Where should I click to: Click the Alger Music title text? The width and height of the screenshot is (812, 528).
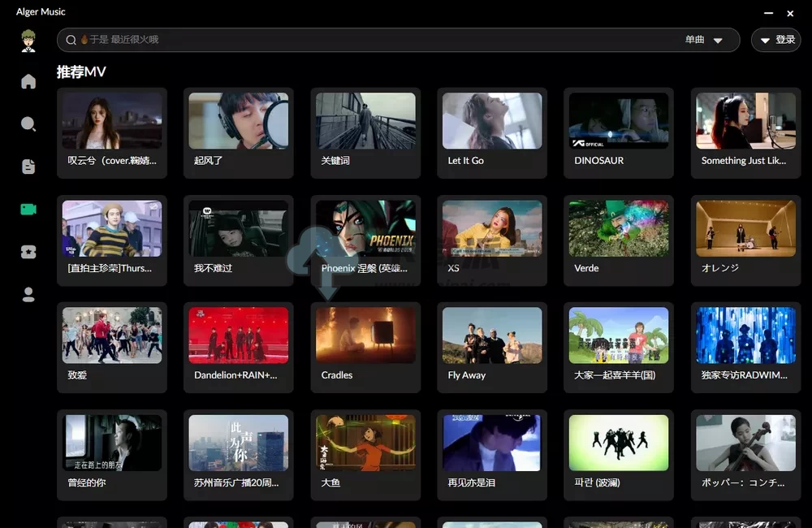[41, 11]
